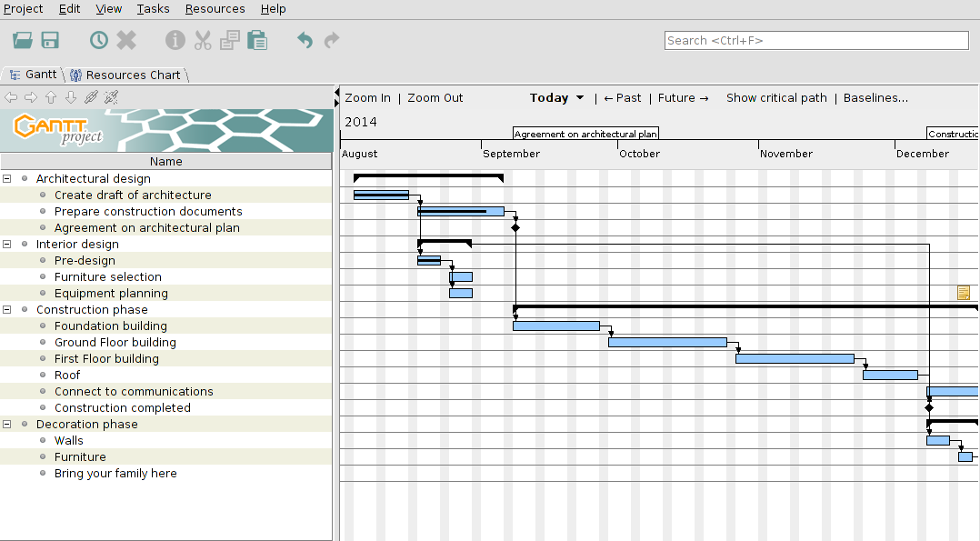Select the Walls task row
Screen dimensions: 980x541
[165, 440]
